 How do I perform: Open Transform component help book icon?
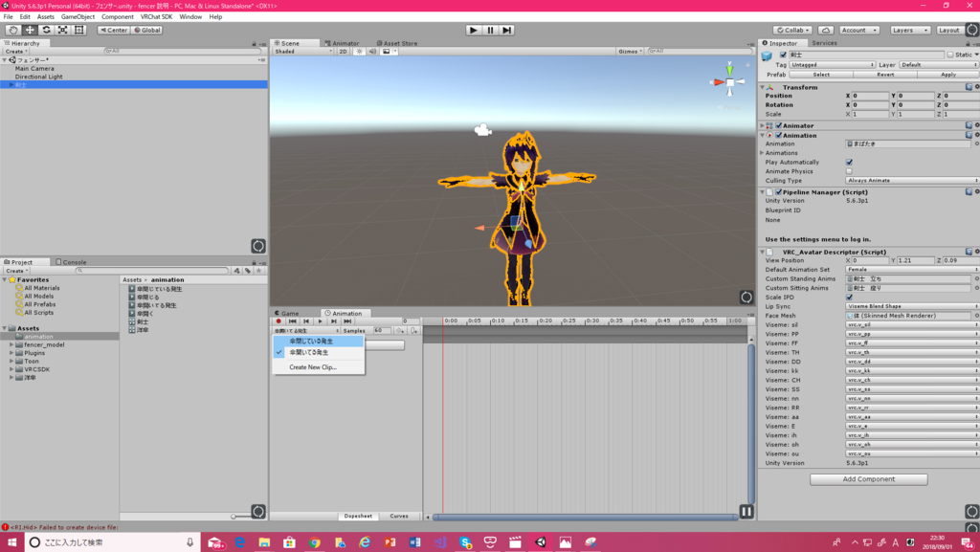coord(969,87)
